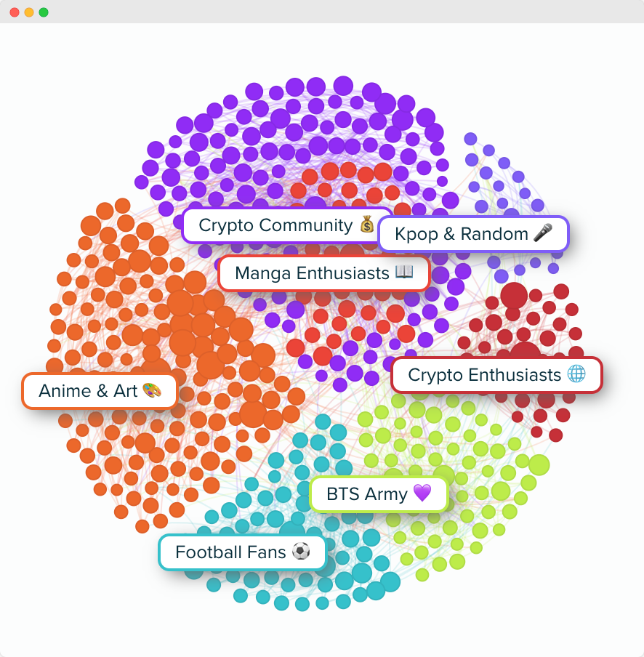Screen dimensions: 644x657
Task: Click the soccer ball emoji icon
Action: coord(301,551)
